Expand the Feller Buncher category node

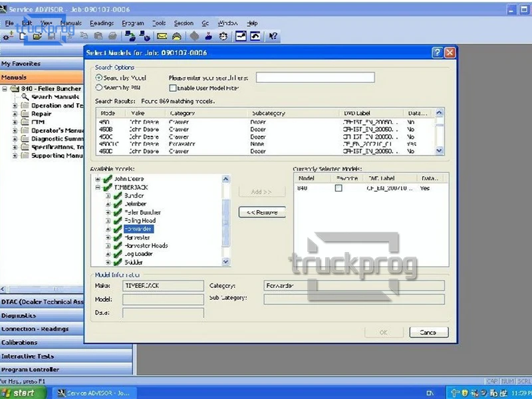[108, 212]
